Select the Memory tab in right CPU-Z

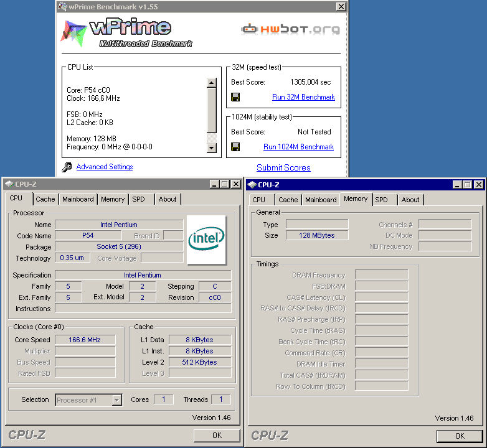pos(356,199)
